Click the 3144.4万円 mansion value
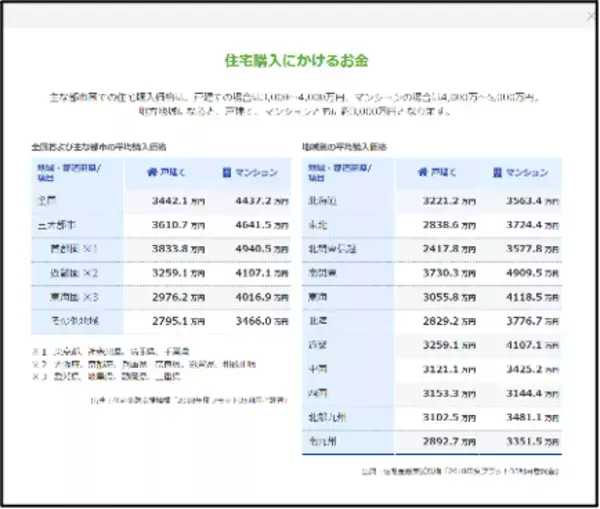Screen dimensions: 600x509 [532, 393]
